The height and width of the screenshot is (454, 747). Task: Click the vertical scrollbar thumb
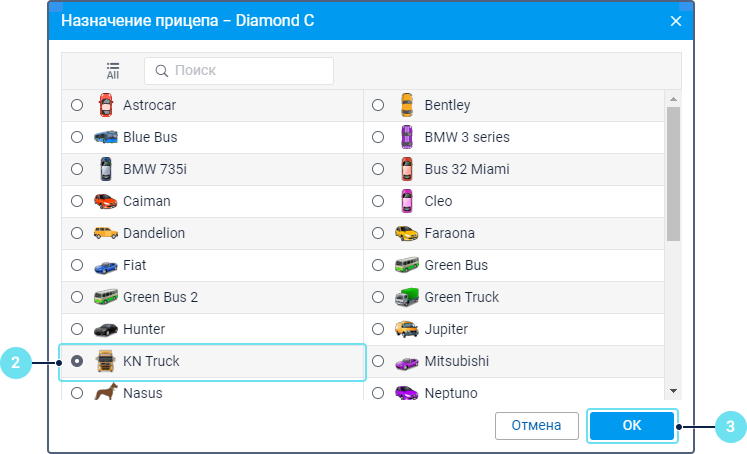673,173
